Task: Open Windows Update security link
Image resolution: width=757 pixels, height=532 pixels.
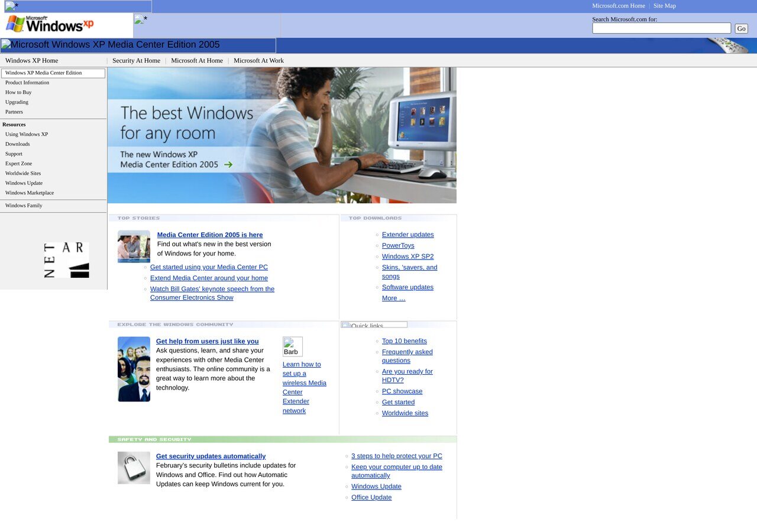Action: point(376,486)
